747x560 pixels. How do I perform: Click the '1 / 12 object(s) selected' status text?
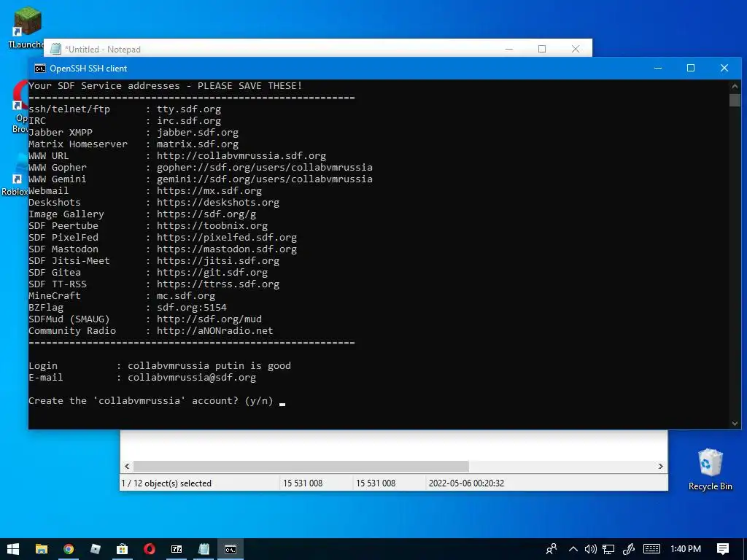pos(166,483)
